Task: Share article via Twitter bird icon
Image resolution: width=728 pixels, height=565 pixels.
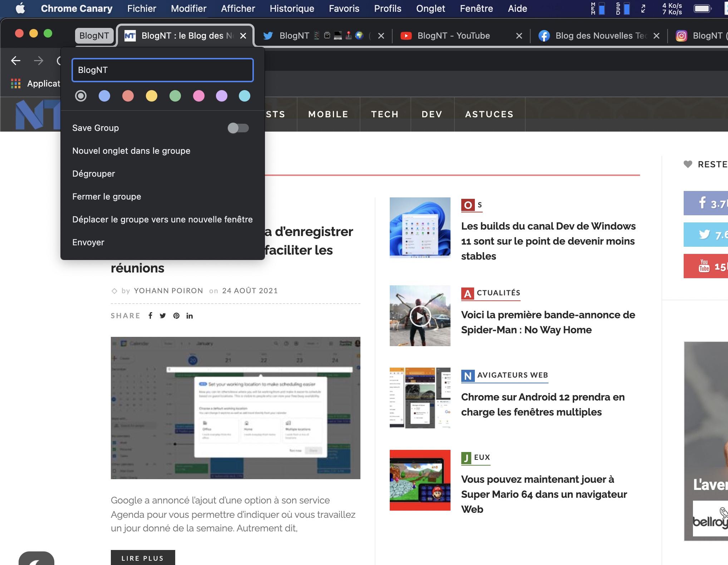Action: (x=163, y=315)
